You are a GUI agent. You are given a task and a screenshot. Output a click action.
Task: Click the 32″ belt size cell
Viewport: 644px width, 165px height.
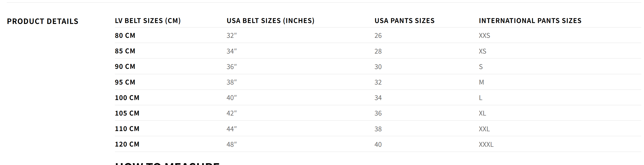click(x=231, y=36)
